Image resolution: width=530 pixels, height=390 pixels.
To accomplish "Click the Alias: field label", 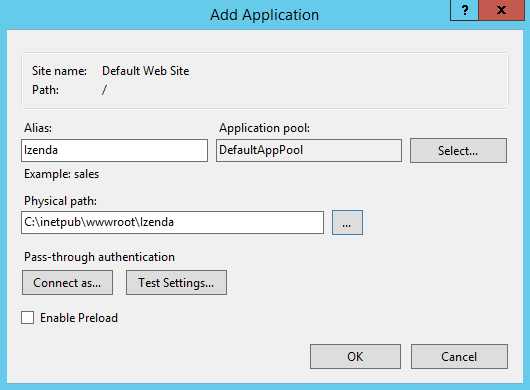I will coord(38,128).
